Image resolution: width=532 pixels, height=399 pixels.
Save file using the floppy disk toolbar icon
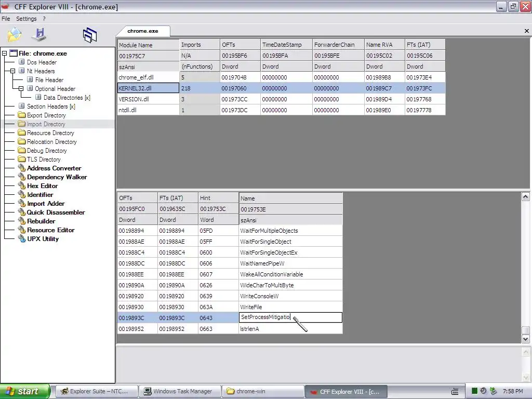pos(39,35)
